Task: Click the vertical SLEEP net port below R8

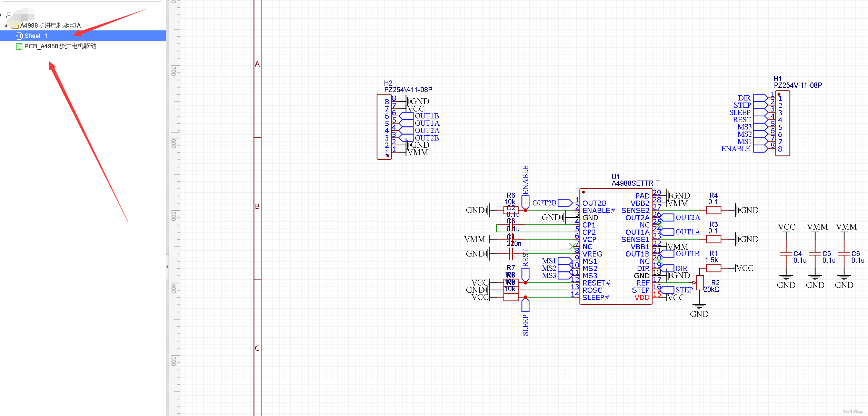Action: (x=525, y=316)
